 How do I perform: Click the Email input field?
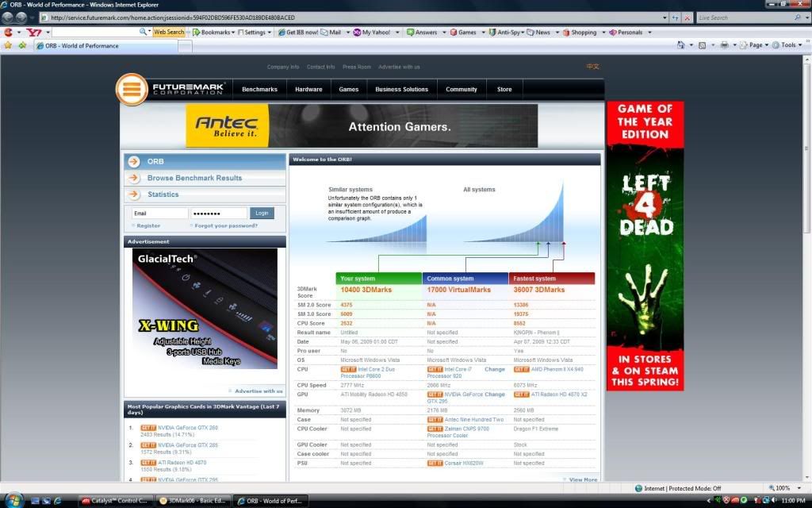click(159, 213)
